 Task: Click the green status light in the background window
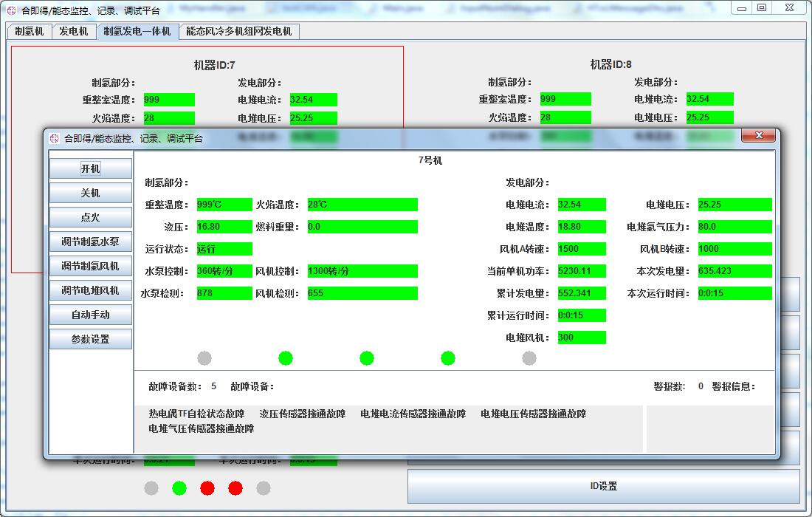click(179, 488)
